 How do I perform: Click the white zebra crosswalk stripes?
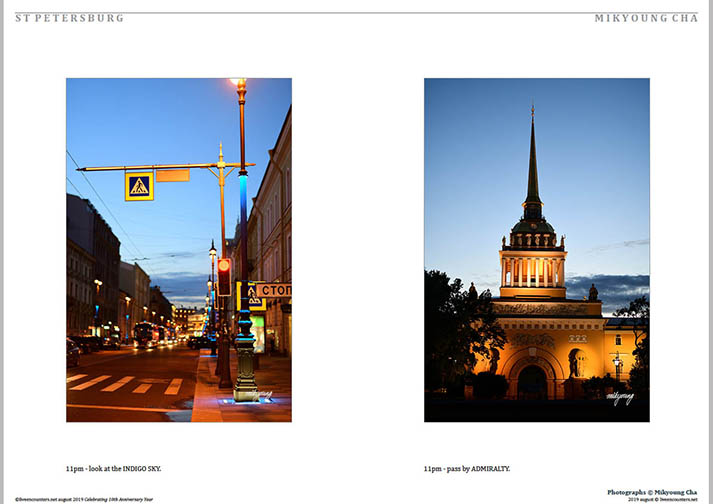click(x=125, y=383)
